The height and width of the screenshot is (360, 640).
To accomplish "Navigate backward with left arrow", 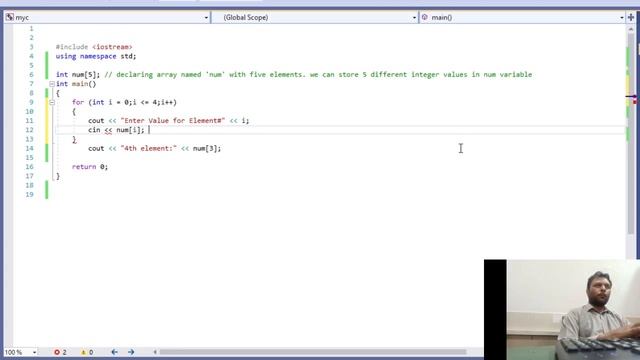I will click(115, 352).
